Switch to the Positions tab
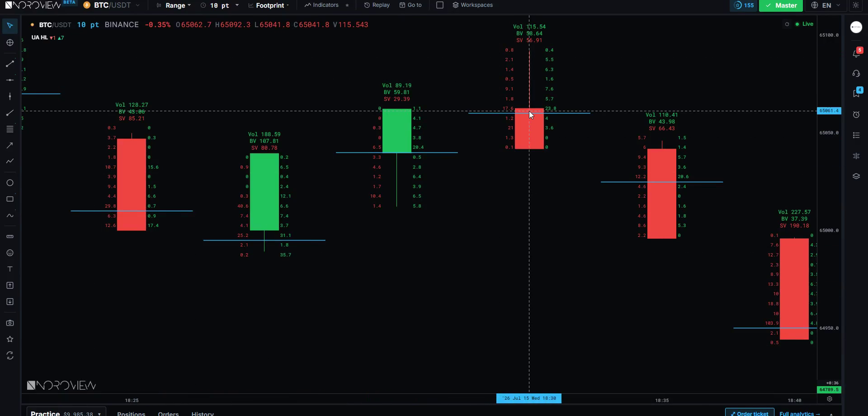 [x=131, y=413]
